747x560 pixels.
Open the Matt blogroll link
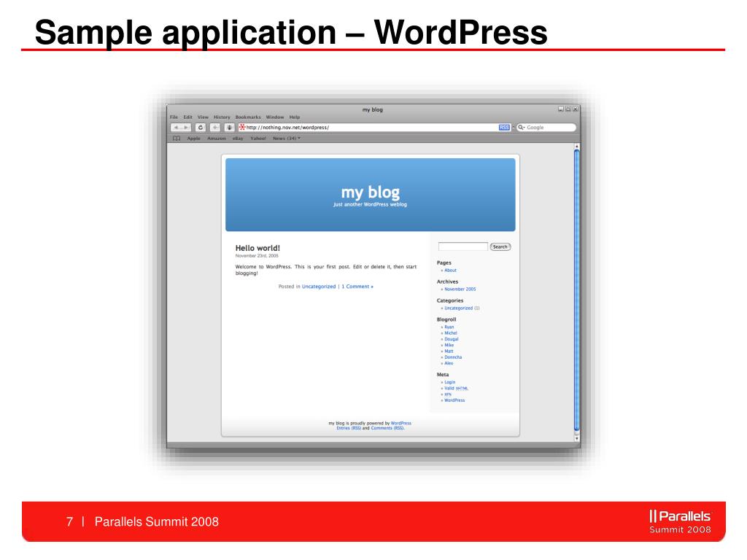coord(449,351)
